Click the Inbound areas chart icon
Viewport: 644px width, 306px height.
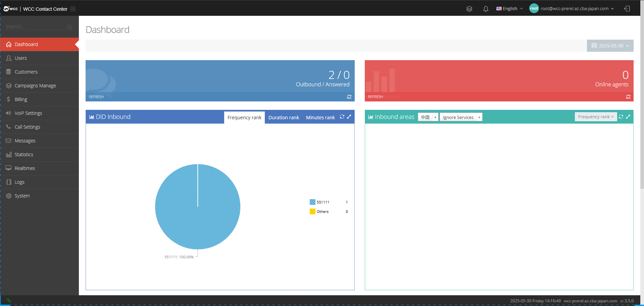(370, 117)
